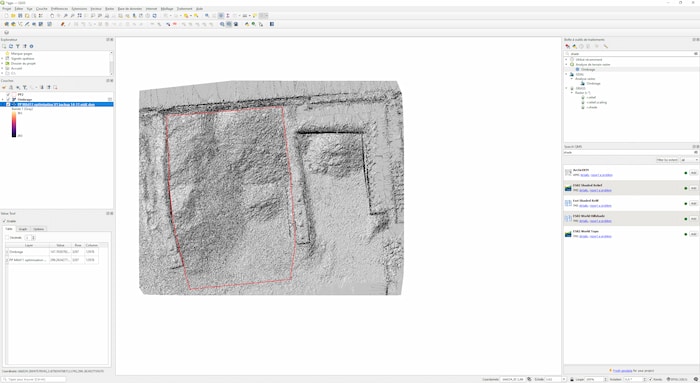The image size is (700, 383).
Task: Switch to the Options tab in Value Tool
Action: (x=38, y=229)
